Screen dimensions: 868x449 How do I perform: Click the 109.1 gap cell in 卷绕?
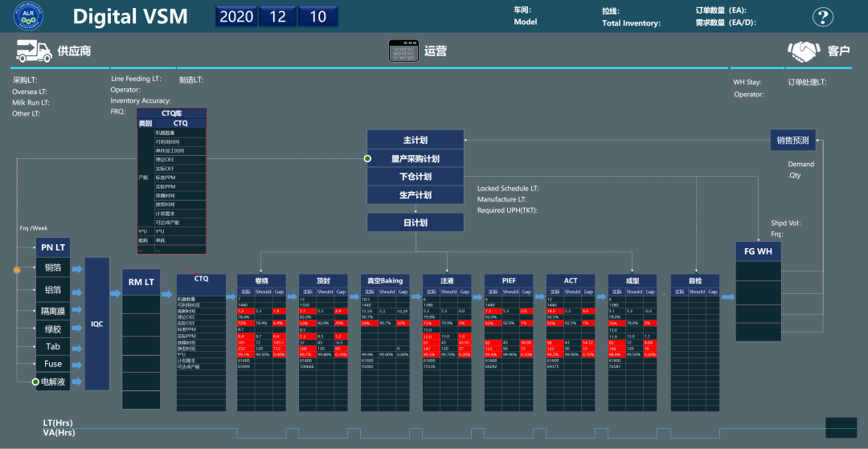pyautogui.click(x=279, y=343)
